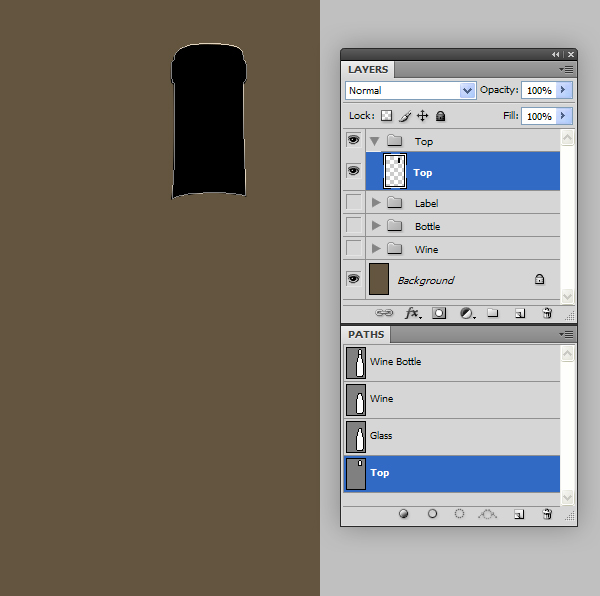600x596 pixels.
Task: Open the Fill slider arrow
Action: click(564, 116)
